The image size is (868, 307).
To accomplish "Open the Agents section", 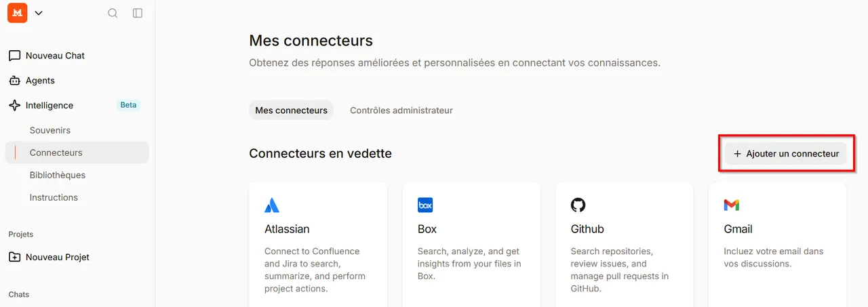I will [x=40, y=81].
